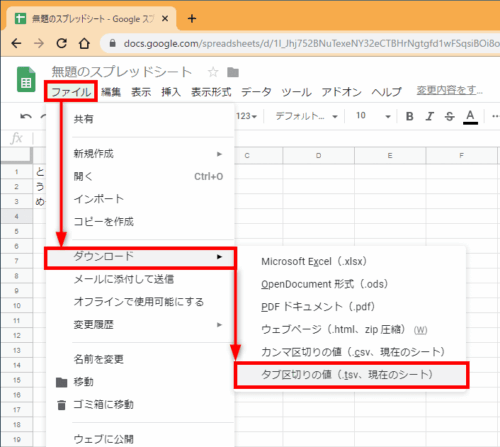
Task: Select row 4 header
Action: point(16,216)
